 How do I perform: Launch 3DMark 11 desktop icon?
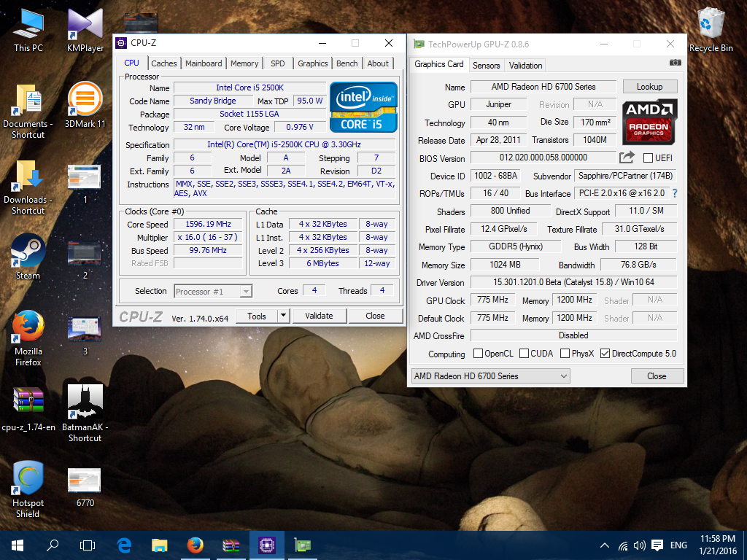tap(85, 105)
